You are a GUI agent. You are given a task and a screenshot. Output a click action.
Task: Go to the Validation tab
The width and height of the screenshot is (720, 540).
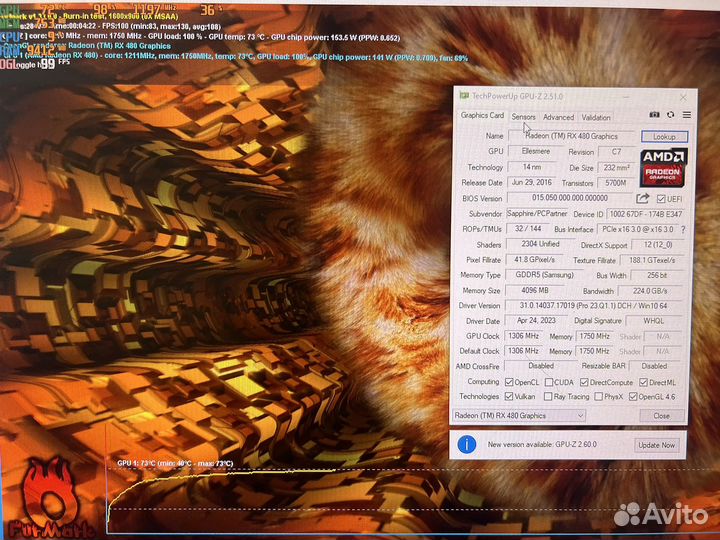[596, 117]
